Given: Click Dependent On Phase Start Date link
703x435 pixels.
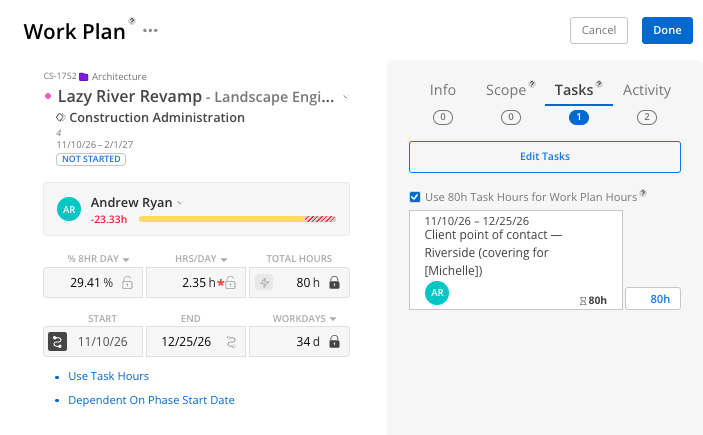Looking at the screenshot, I should pyautogui.click(x=151, y=400).
